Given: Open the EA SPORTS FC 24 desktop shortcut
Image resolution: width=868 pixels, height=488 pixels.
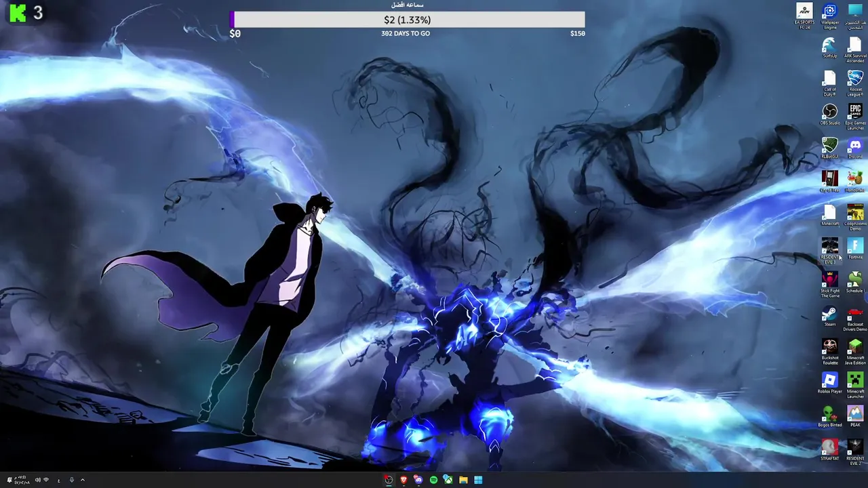Looking at the screenshot, I should [804, 16].
